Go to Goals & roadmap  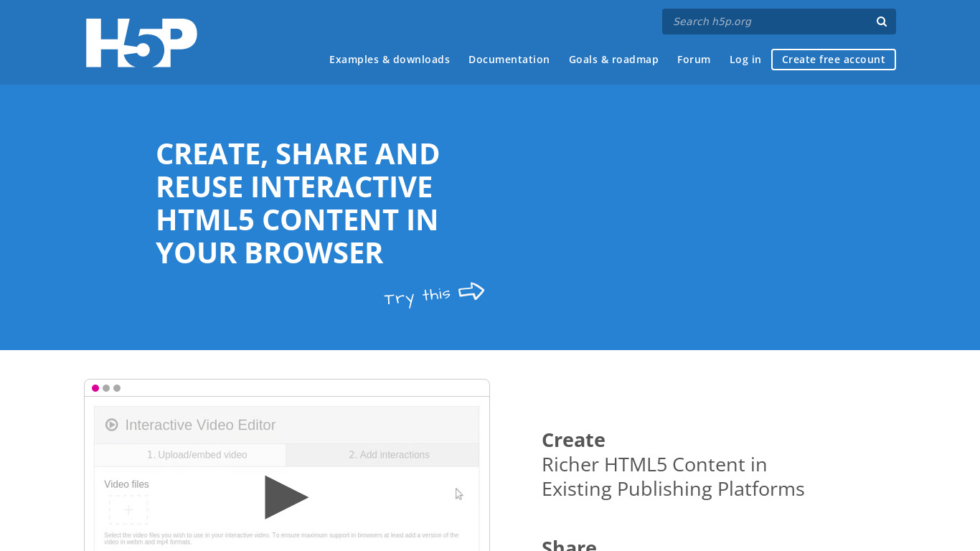point(613,60)
